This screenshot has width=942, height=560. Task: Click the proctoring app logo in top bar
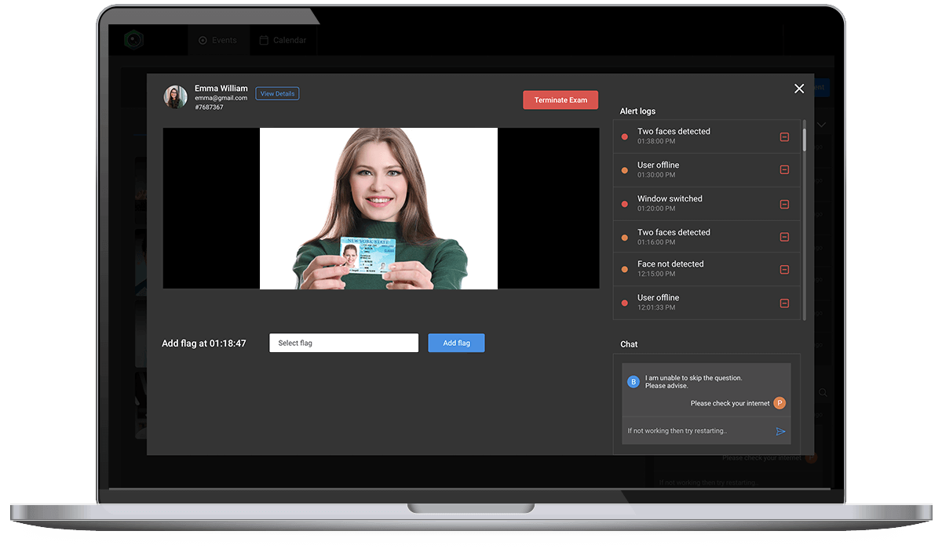point(133,39)
